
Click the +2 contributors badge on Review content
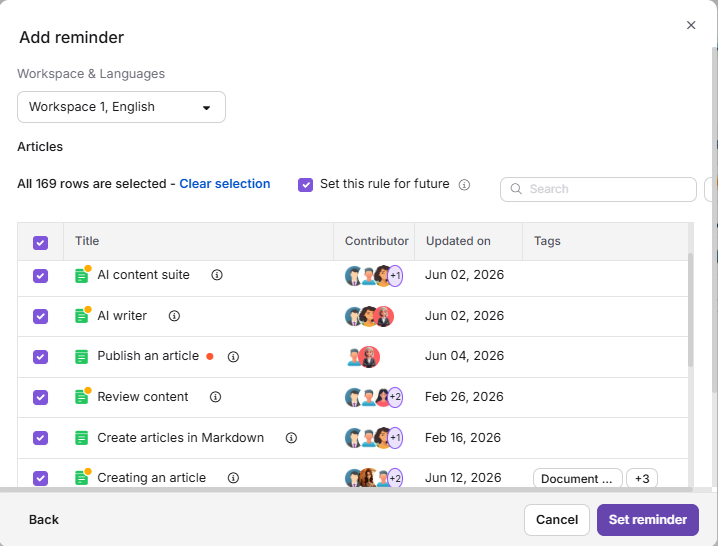[x=395, y=397]
